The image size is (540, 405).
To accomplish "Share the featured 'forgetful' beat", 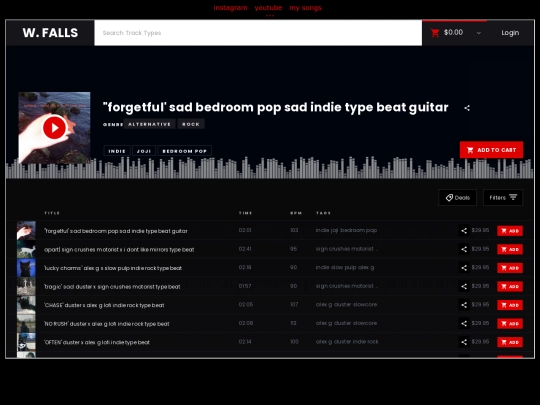I will [x=467, y=108].
